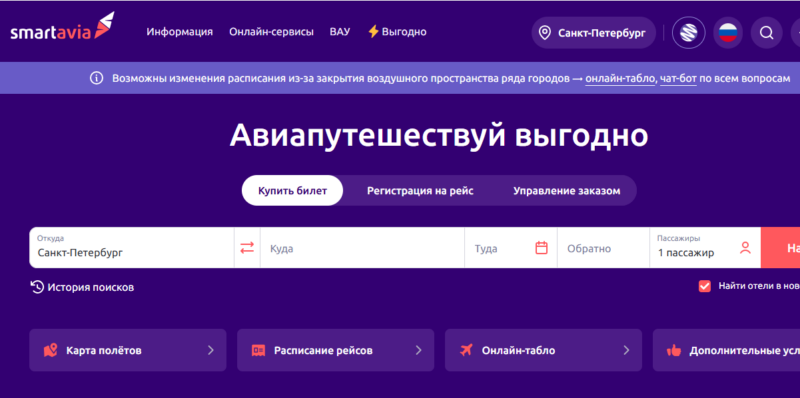
Task: Toggle the Найти отели checkbox
Action: point(705,286)
